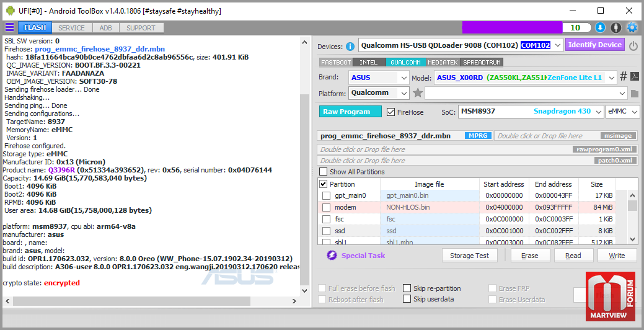Click the Android ToolBox app icon in title bar
Image resolution: width=644 pixels, height=330 pixels.
(x=10, y=11)
